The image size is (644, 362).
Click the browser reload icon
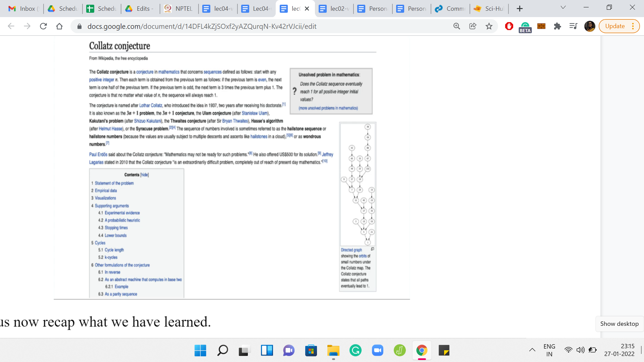(43, 26)
